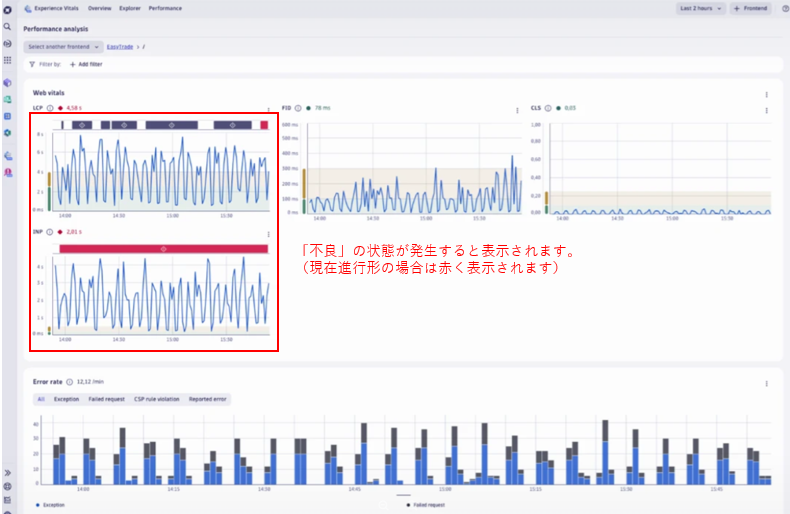The width and height of the screenshot is (790, 514).
Task: Click the globe icon in bottom sidebar
Action: tap(8, 486)
